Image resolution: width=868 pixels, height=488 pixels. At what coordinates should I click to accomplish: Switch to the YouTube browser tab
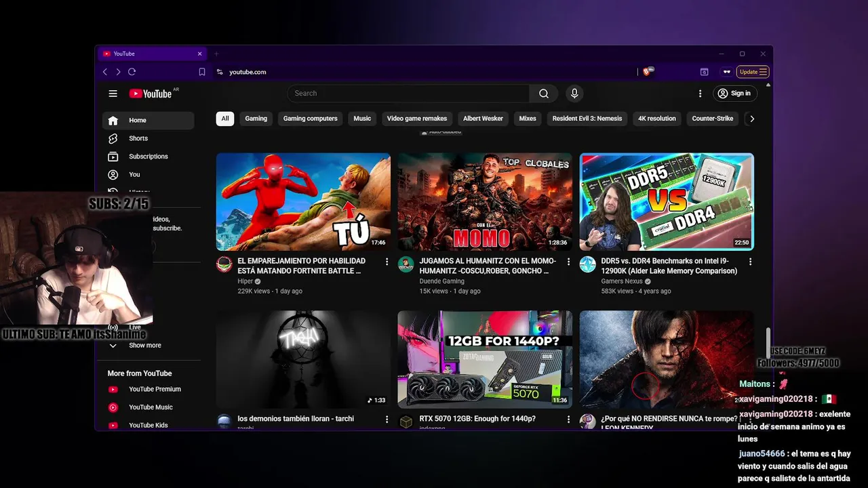[151, 54]
